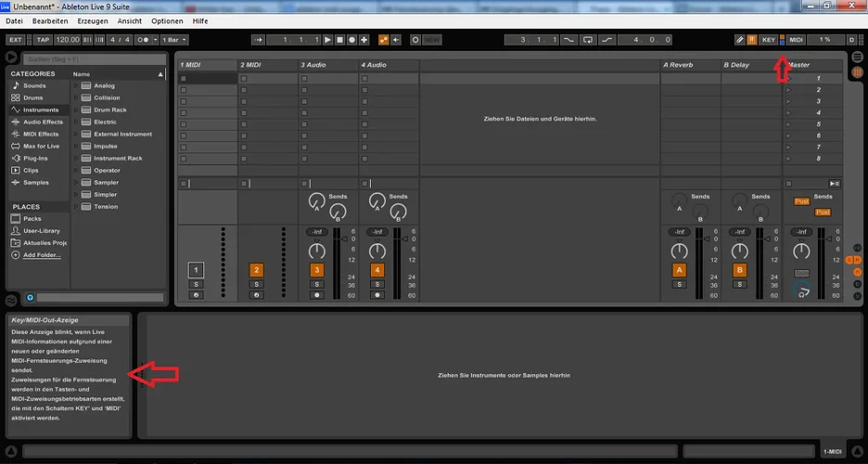The image size is (868, 464).
Task: Solo the 3 Audio track
Action: pos(316,285)
